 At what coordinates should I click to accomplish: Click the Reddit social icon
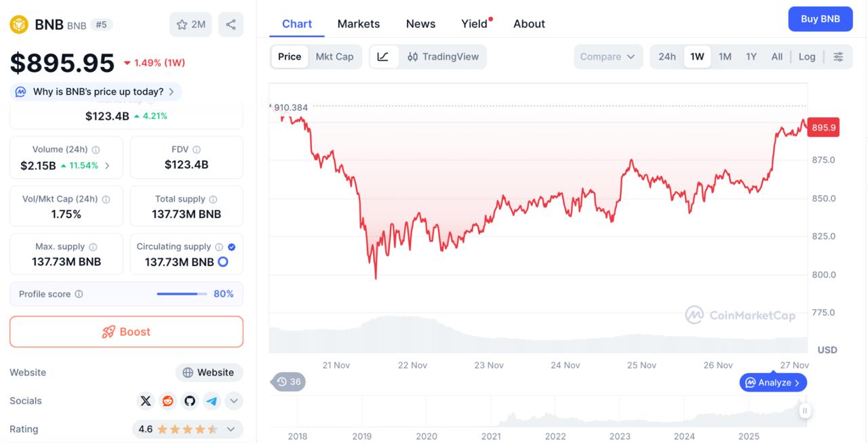click(x=167, y=400)
